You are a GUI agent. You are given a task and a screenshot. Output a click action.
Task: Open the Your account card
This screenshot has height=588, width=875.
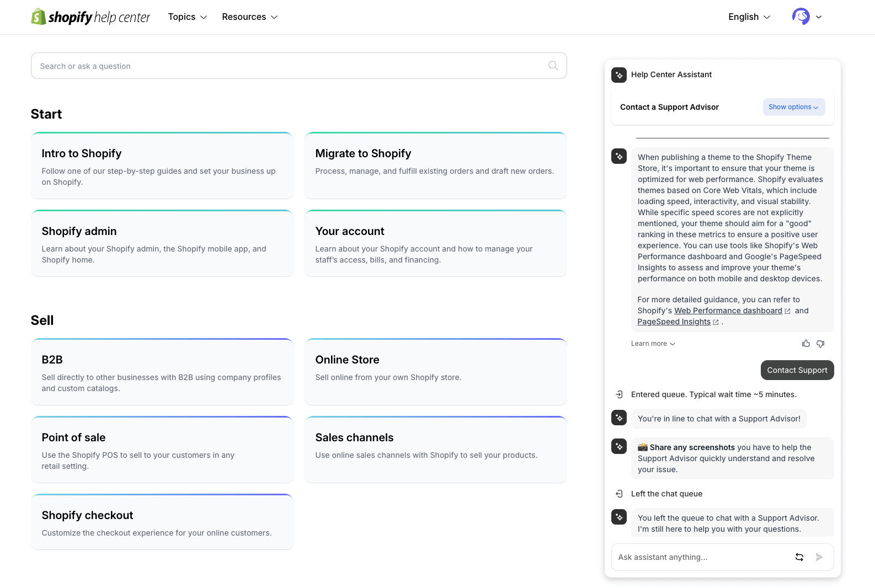[x=436, y=243]
